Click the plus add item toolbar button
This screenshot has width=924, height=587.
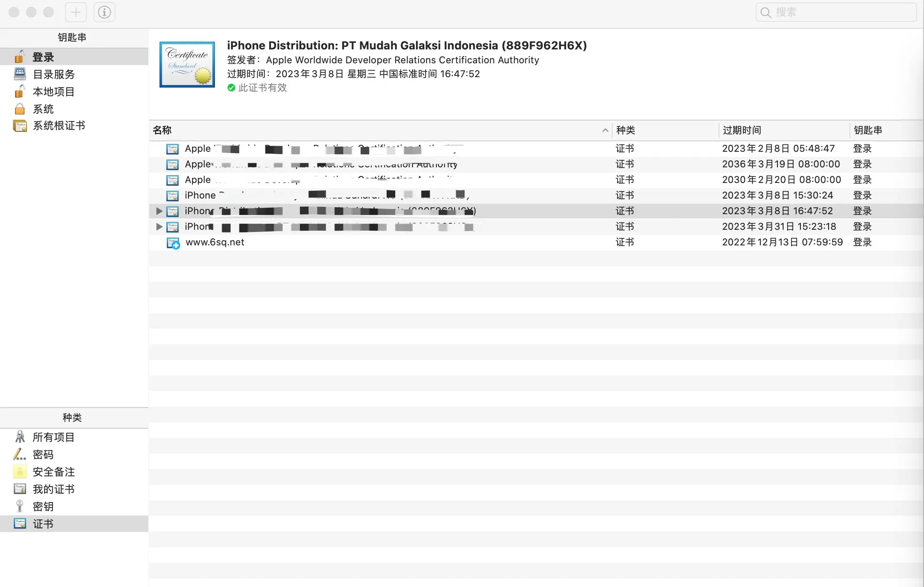click(x=76, y=12)
